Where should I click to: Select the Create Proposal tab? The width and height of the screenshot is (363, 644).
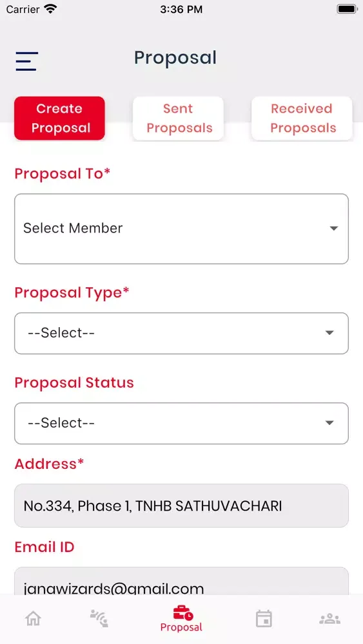point(59,118)
